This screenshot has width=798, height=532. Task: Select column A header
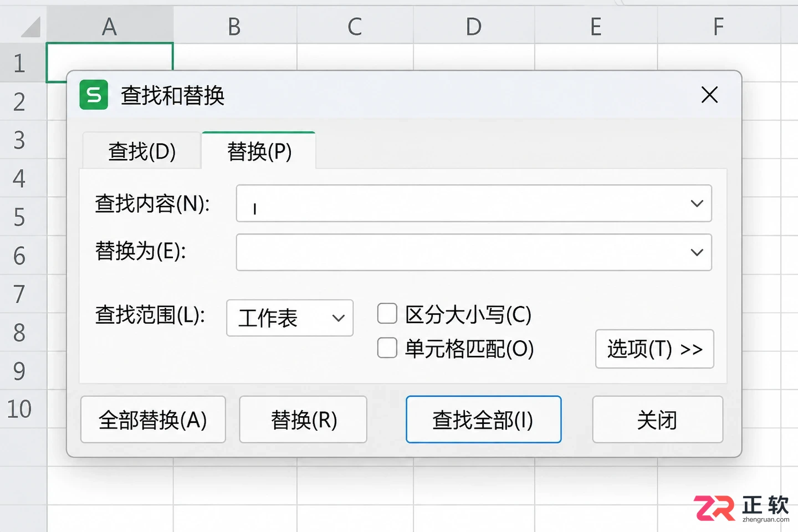pyautogui.click(x=110, y=26)
